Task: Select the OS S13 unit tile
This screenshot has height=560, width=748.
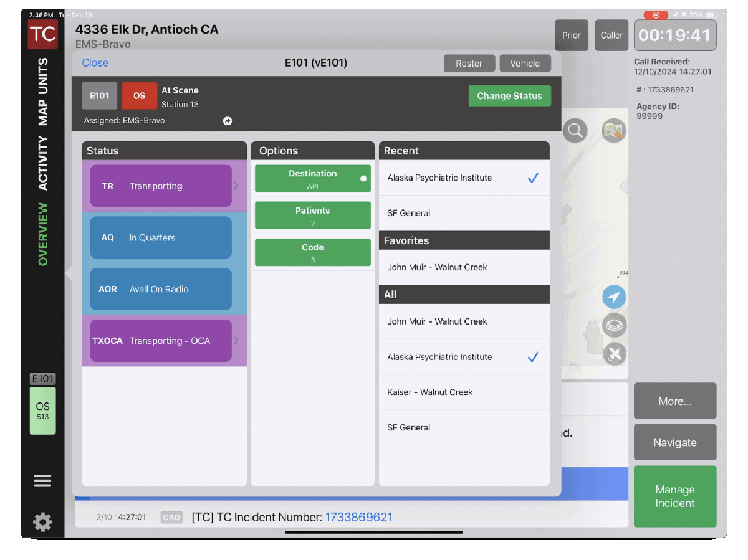Action: [42, 411]
